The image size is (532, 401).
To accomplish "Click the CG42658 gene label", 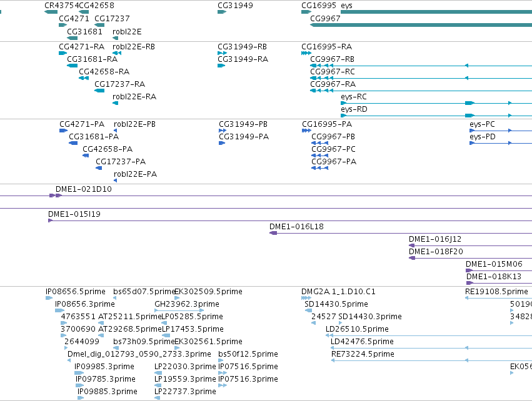I will [x=96, y=6].
